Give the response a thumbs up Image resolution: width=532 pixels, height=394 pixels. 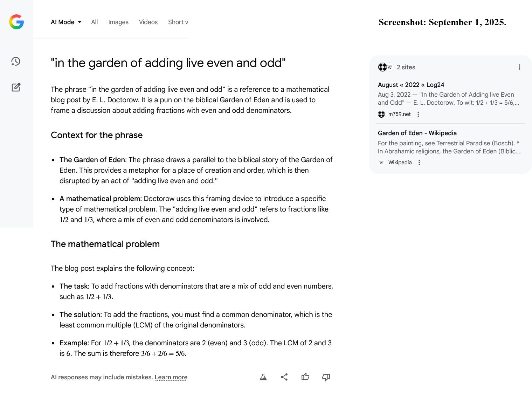pyautogui.click(x=305, y=377)
